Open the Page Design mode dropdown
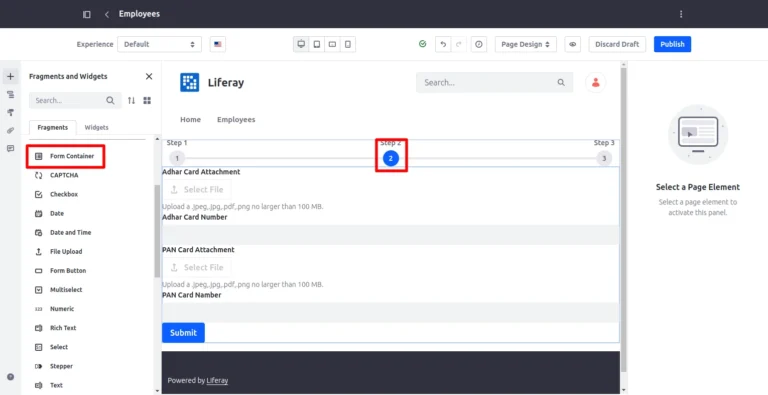The height and width of the screenshot is (395, 768). 526,44
